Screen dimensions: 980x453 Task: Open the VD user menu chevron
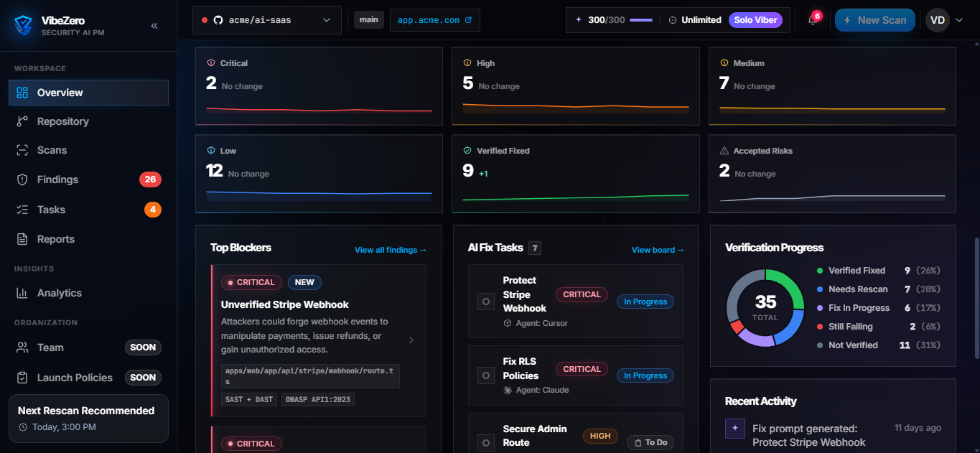click(959, 20)
